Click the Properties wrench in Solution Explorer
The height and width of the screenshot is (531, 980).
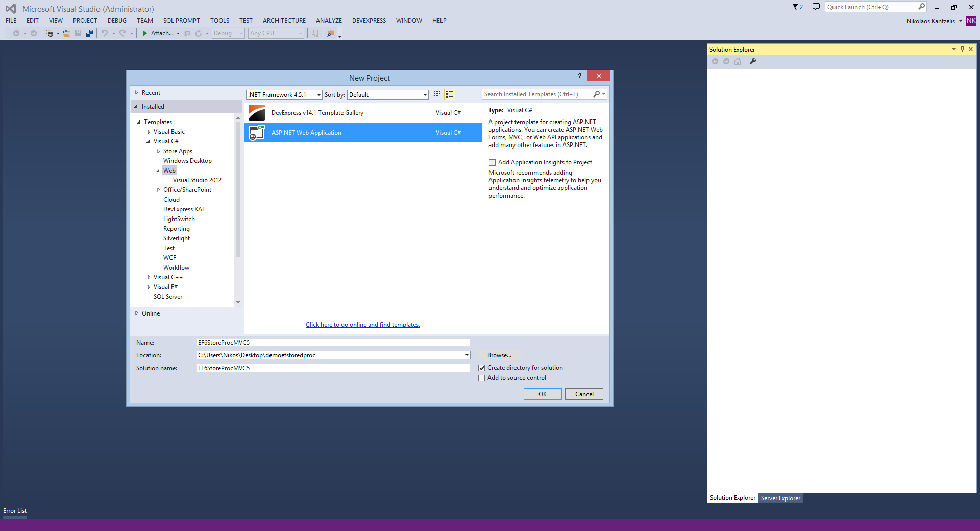coord(753,61)
